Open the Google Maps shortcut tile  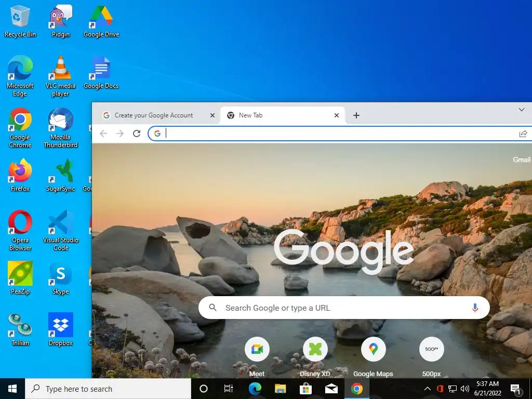click(373, 357)
